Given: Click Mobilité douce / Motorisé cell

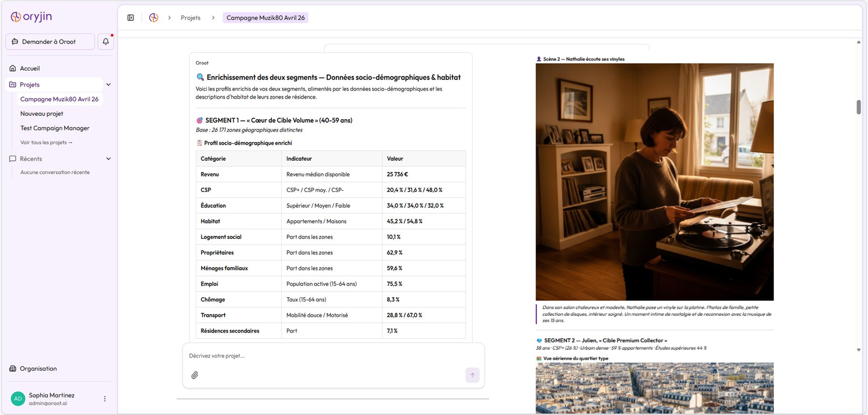Looking at the screenshot, I should click(x=331, y=315).
